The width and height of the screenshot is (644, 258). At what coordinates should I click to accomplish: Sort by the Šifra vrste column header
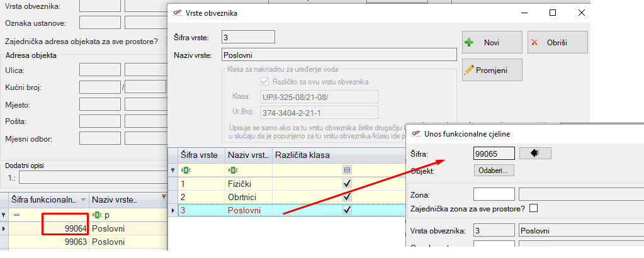coord(199,155)
